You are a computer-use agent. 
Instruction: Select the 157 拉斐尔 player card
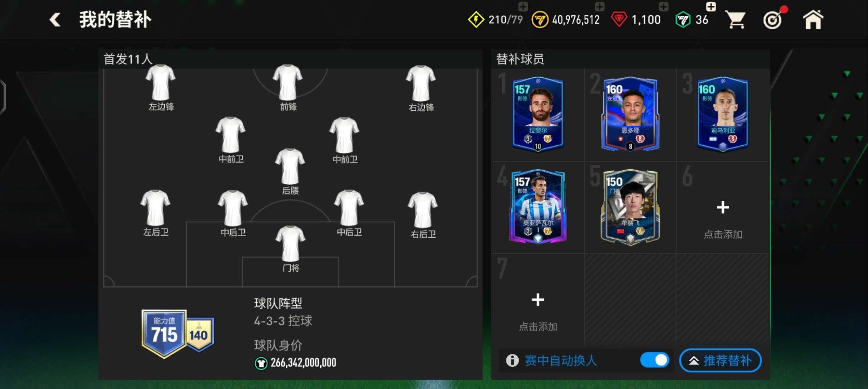[537, 114]
